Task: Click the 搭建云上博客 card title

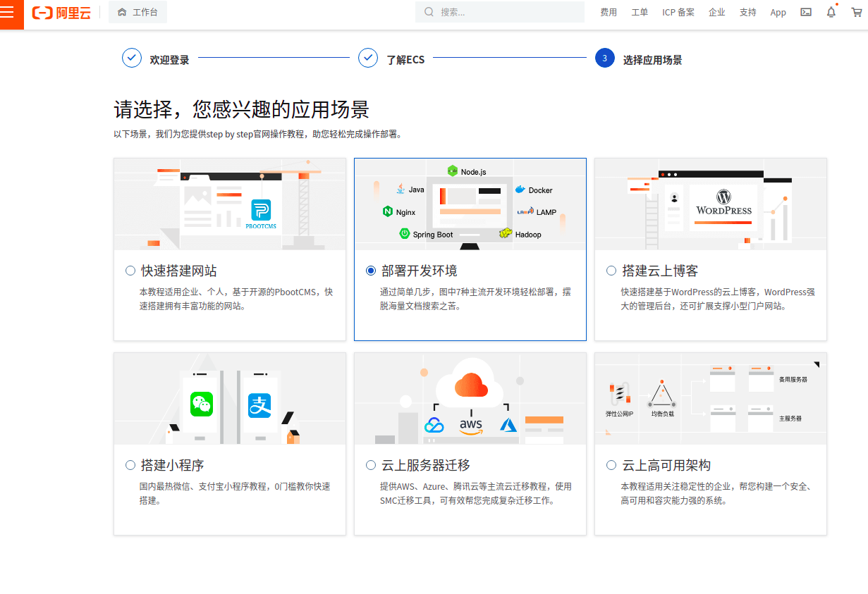Action: pos(660,271)
